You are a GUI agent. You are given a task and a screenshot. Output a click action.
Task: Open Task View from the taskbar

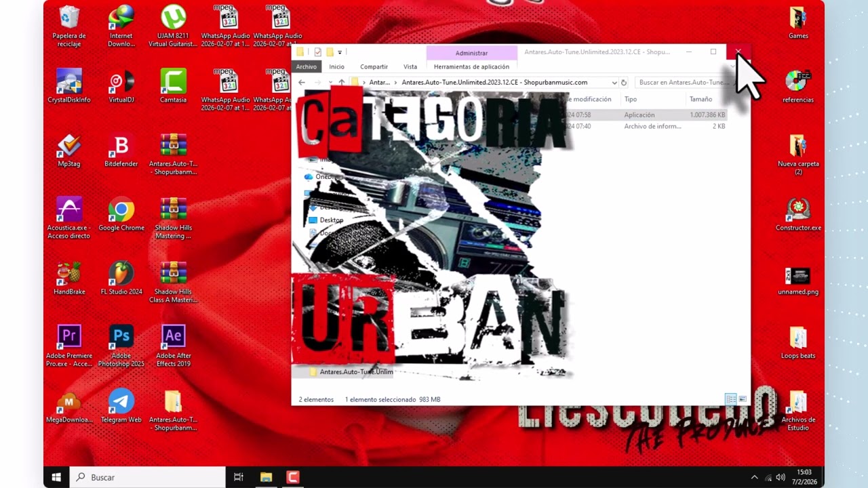[239, 477]
